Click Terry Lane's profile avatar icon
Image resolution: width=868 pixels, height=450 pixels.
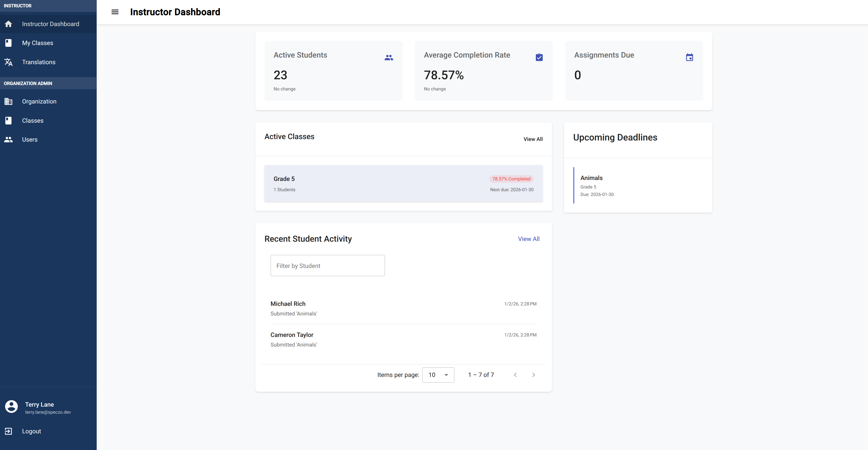click(11, 407)
